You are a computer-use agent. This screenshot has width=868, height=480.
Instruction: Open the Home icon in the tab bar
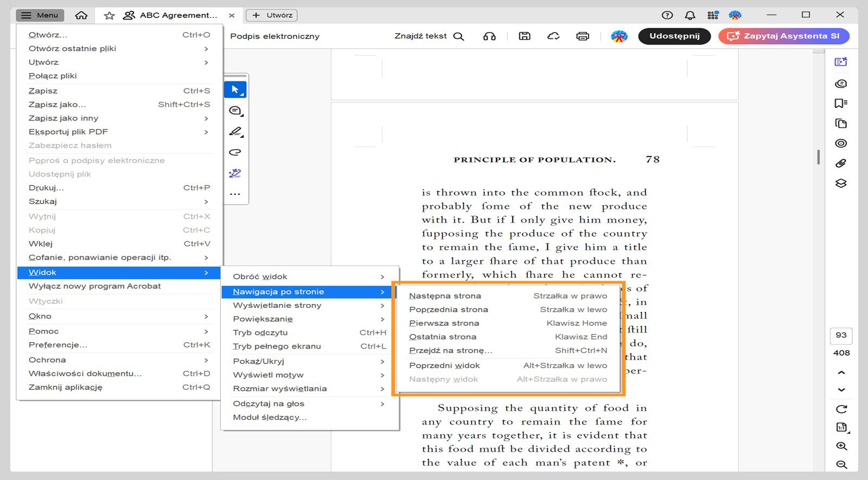(81, 15)
